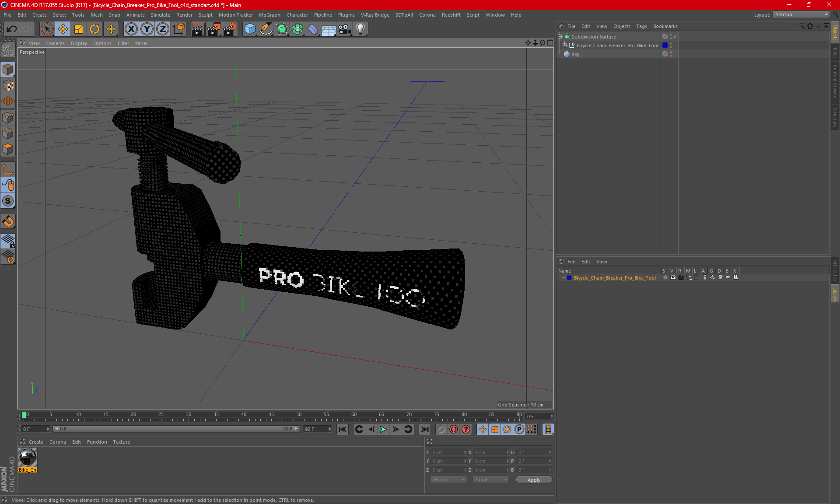Image resolution: width=840 pixels, height=504 pixels.
Task: Open World coordinate dropdown
Action: (448, 479)
